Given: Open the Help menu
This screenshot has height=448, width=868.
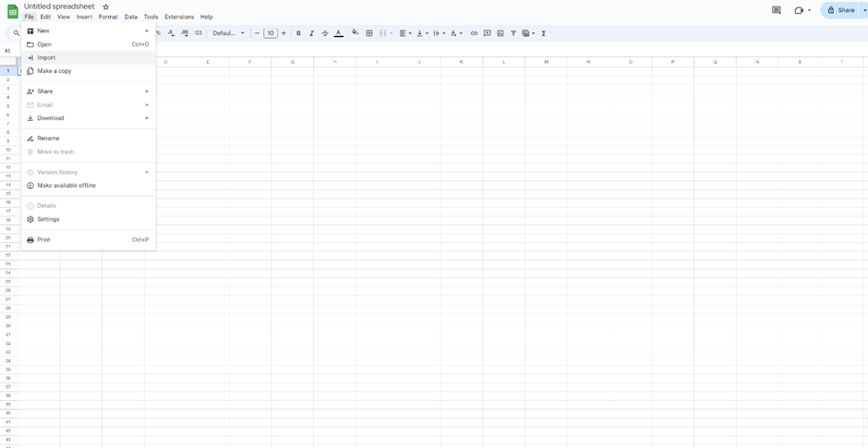Looking at the screenshot, I should 207,18.
